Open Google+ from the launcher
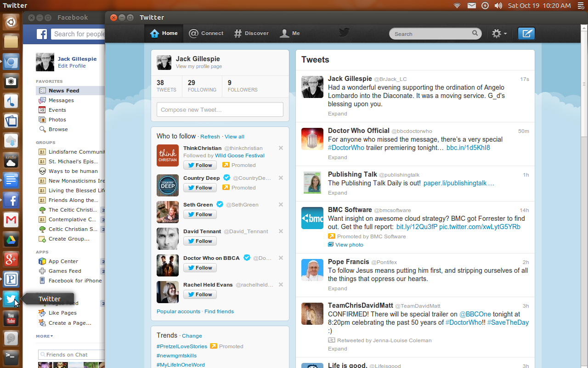 click(11, 259)
